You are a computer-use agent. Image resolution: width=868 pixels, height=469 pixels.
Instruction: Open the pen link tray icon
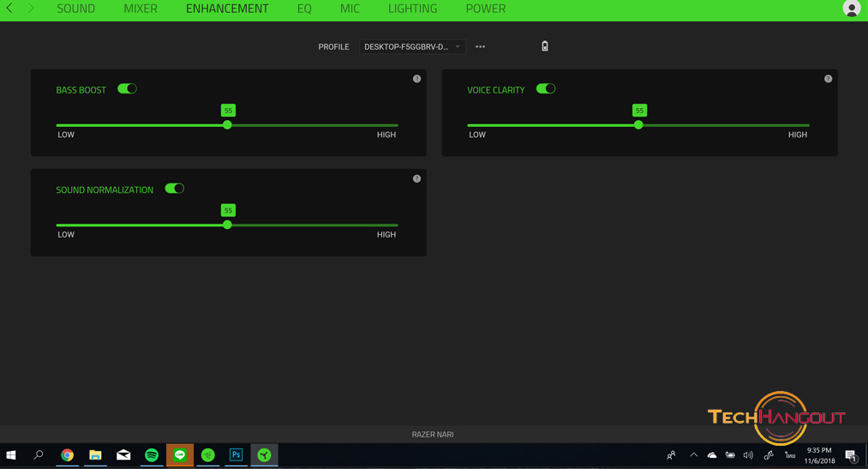point(769,455)
